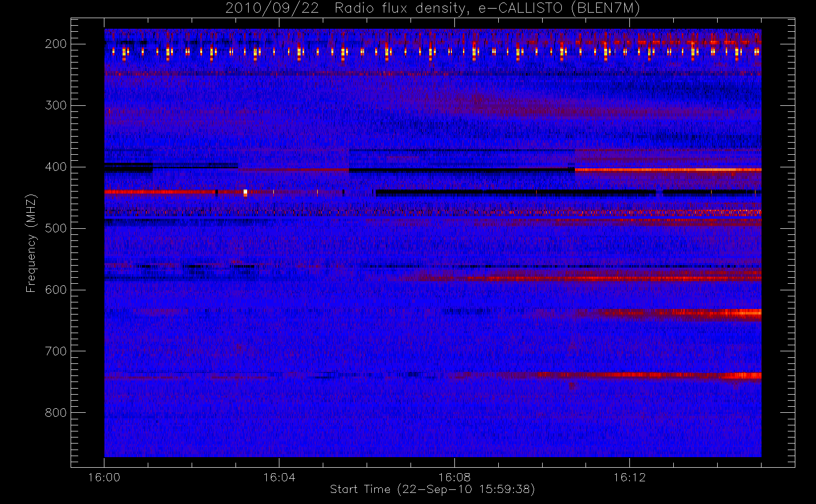This screenshot has width=816, height=504.
Task: Click the 16:12 time tick label
Action: (629, 477)
